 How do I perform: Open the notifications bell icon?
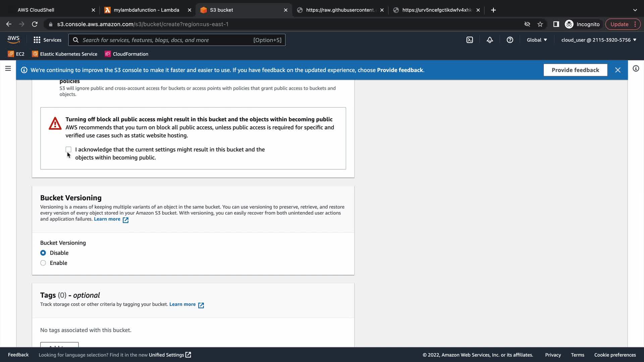(490, 40)
